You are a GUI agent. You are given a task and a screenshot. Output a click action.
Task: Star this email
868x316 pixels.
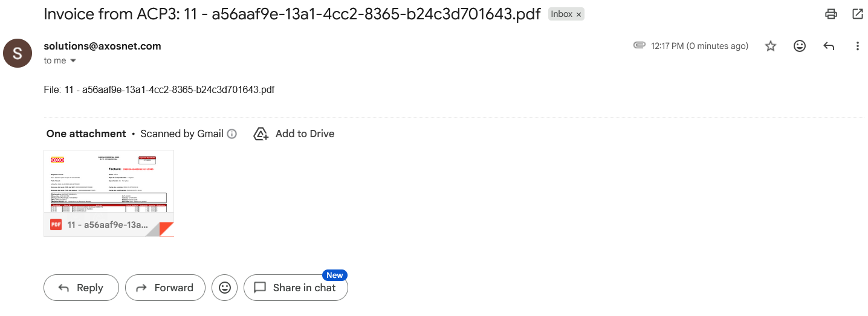[771, 46]
